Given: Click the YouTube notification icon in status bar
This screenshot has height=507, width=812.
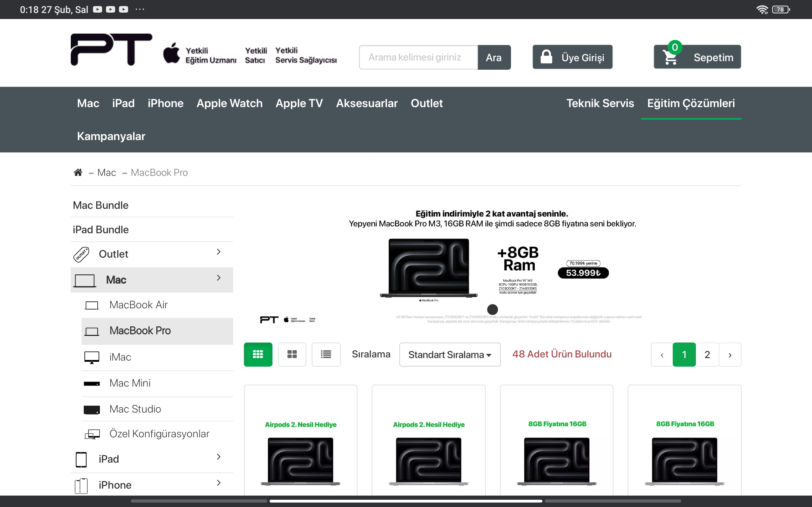Looking at the screenshot, I should click(98, 10).
